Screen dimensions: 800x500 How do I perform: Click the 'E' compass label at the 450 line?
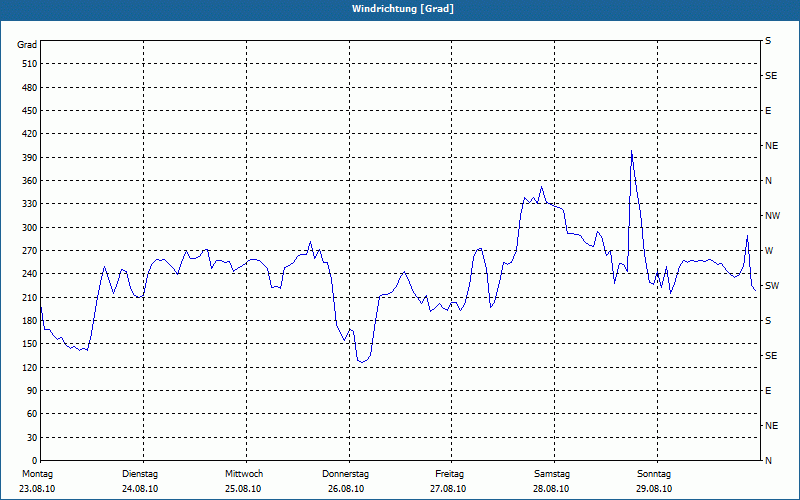(768, 111)
